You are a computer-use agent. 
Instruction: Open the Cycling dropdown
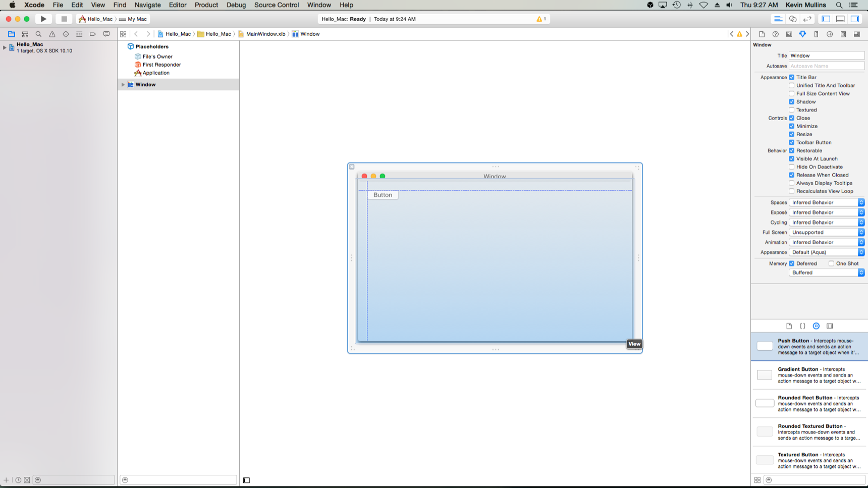[x=827, y=223]
